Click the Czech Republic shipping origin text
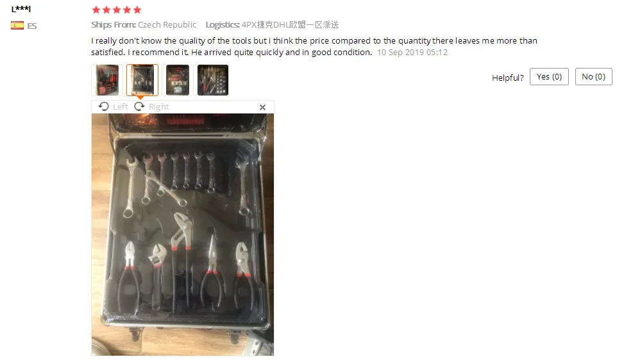Viewport: 624px width, 364px height. coord(167,24)
